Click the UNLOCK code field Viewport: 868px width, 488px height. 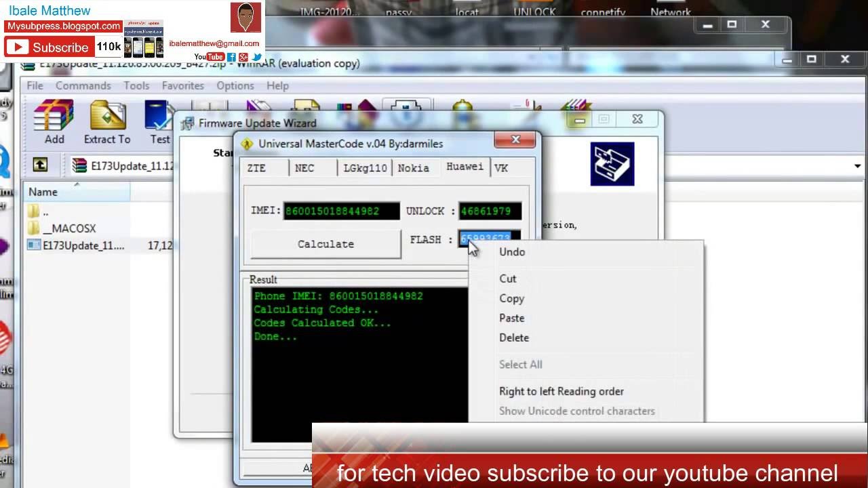490,211
